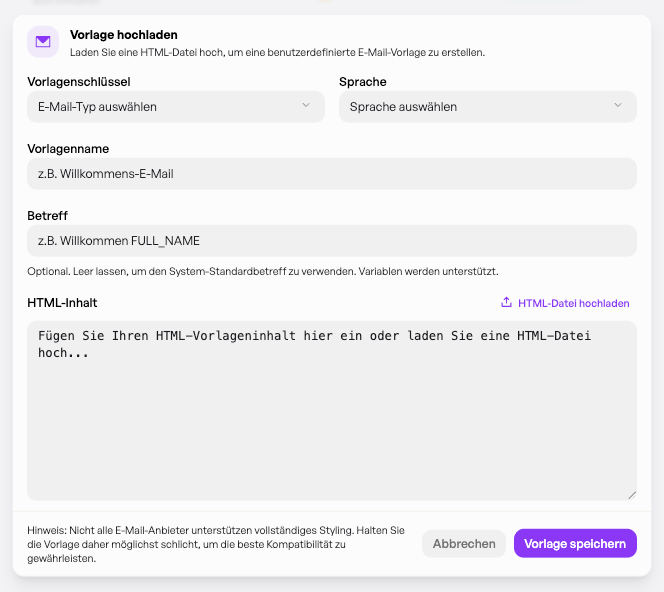
Task: Click inside the HTML-Inhalt text area
Action: coord(332,410)
